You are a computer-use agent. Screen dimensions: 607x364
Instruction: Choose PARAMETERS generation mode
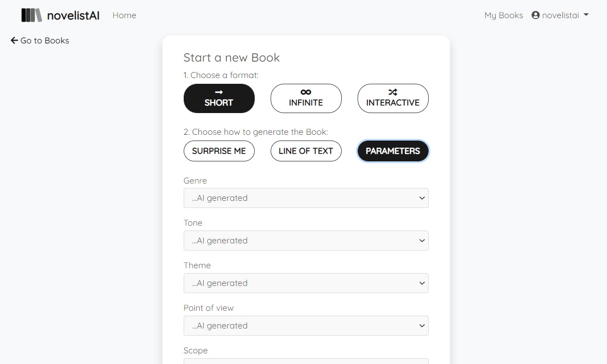click(393, 151)
